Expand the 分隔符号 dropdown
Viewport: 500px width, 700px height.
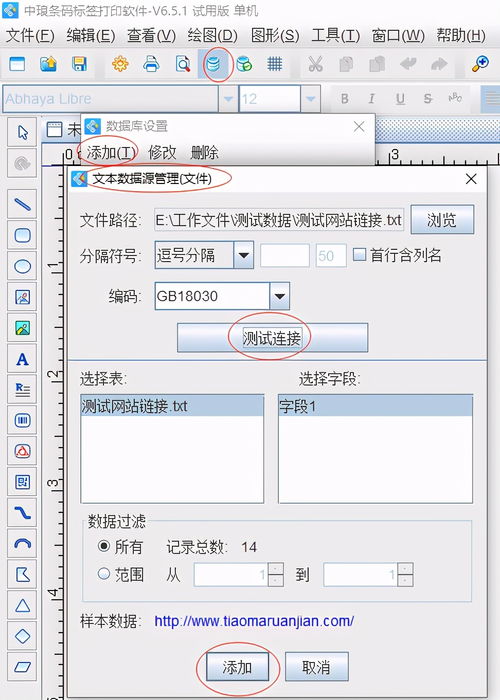pos(244,255)
